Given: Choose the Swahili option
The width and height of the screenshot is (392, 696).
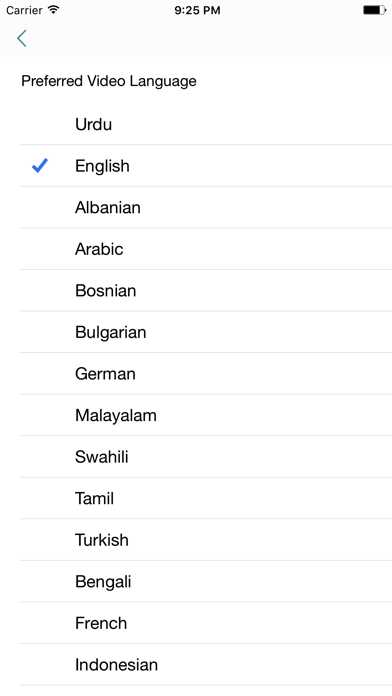Looking at the screenshot, I should point(206,457).
